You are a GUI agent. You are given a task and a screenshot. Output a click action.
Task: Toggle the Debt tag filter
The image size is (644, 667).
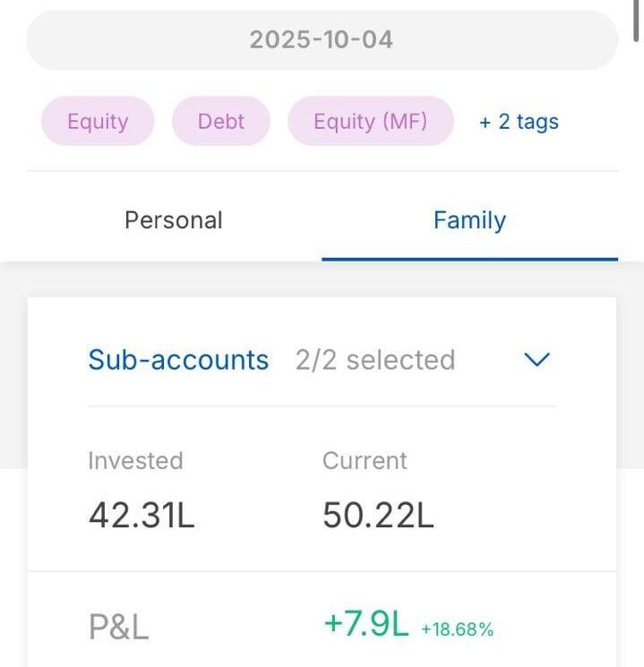coord(220,122)
